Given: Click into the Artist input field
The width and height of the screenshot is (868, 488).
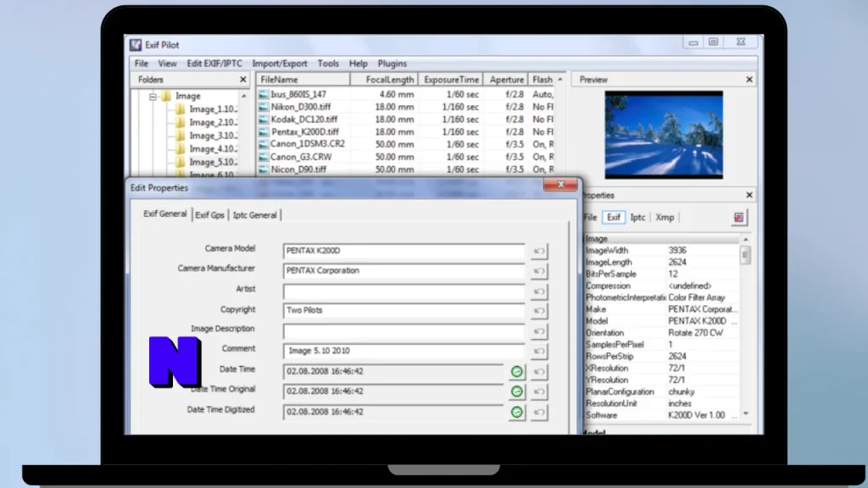Looking at the screenshot, I should (x=403, y=291).
